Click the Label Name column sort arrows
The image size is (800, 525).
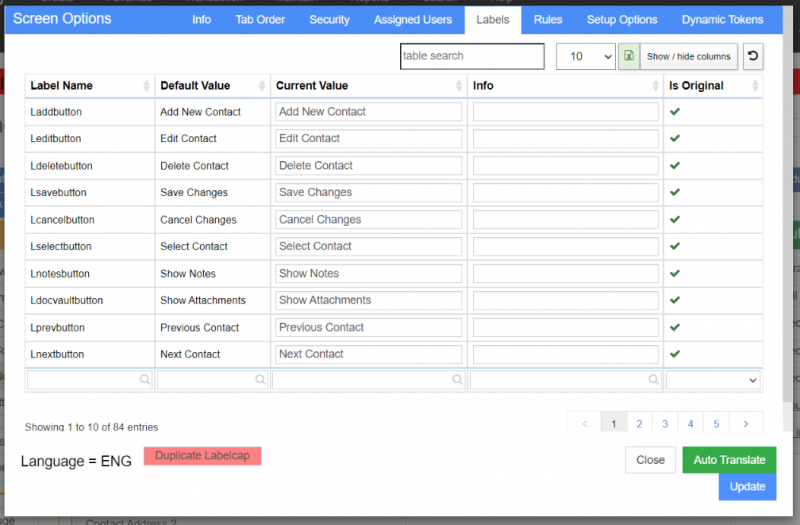(x=148, y=86)
